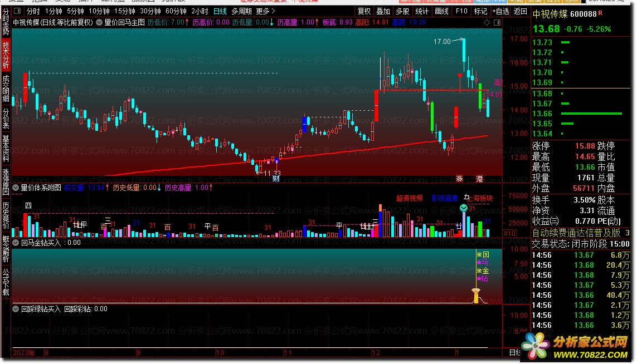Open 分时走势 sidebar tab
The image size is (637, 364).
point(6,22)
